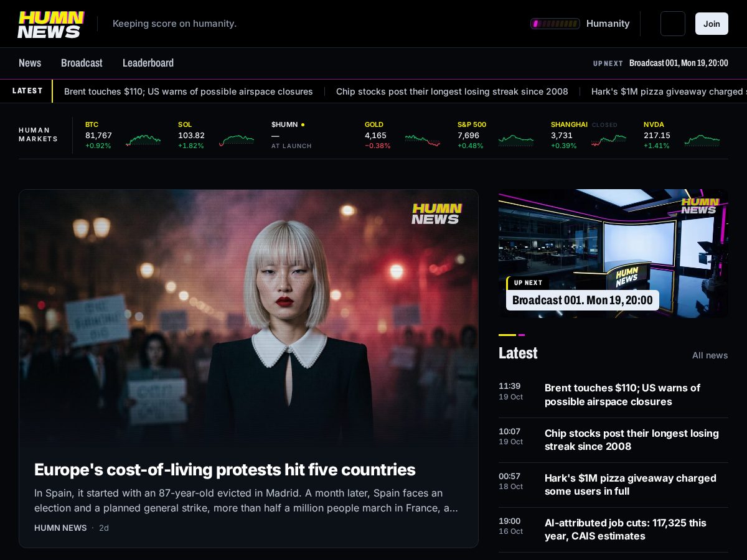747x560 pixels.
Task: Click the HUMN NEWS byline under the hero story
Action: pos(60,528)
